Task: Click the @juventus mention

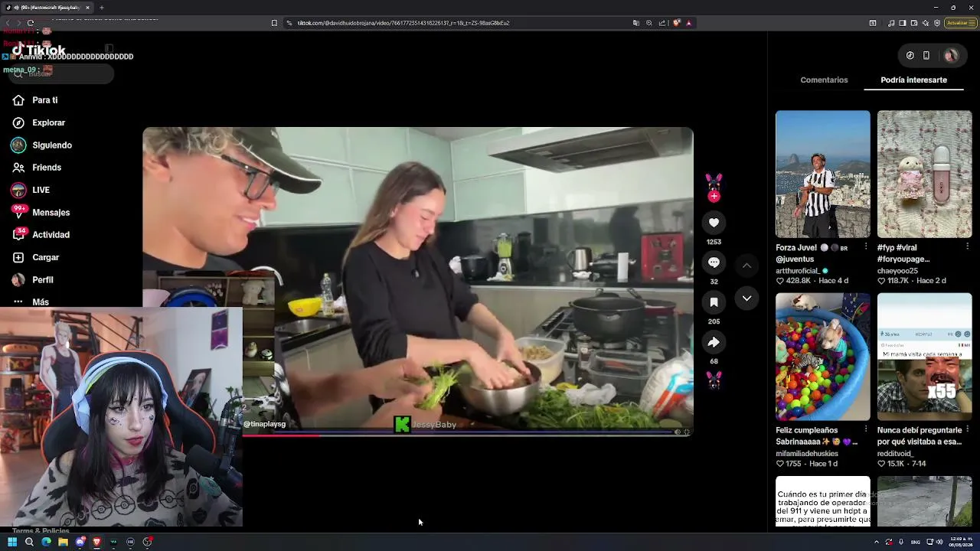Action: pos(795,259)
